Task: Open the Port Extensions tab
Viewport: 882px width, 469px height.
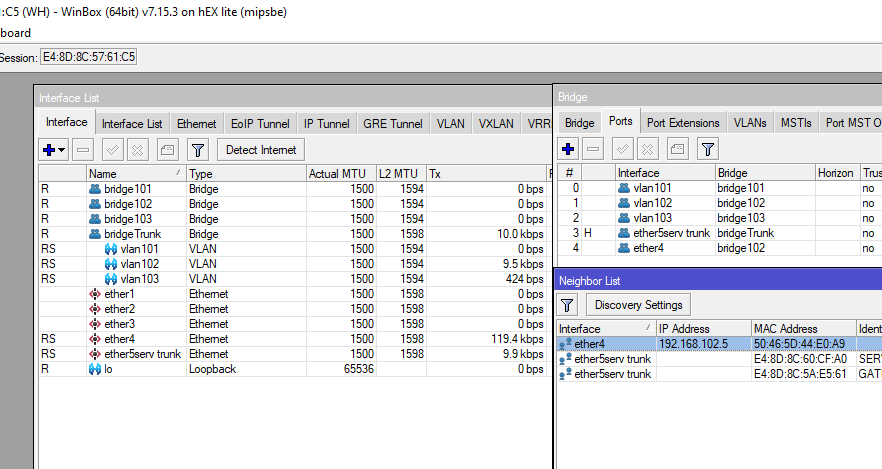Action: (x=683, y=123)
